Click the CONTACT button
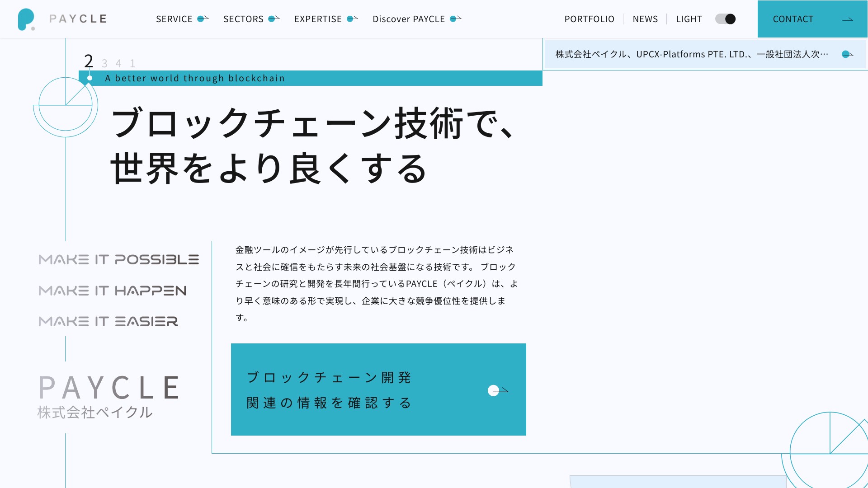Image resolution: width=868 pixels, height=488 pixels. tap(793, 19)
